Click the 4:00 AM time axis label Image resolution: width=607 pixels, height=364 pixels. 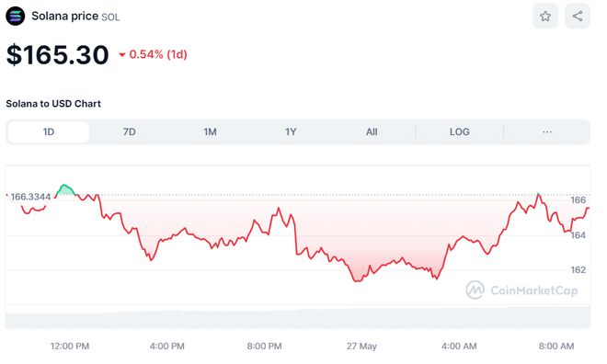tap(459, 347)
